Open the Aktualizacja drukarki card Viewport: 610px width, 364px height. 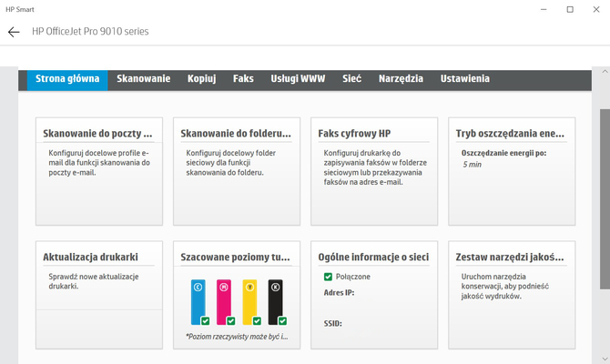[99, 295]
